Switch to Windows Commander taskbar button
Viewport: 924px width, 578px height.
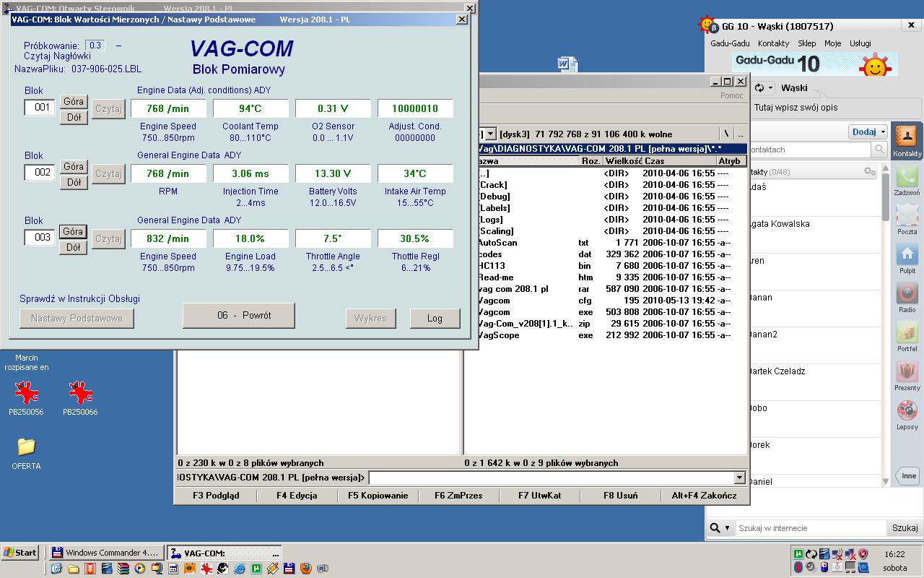[105, 553]
